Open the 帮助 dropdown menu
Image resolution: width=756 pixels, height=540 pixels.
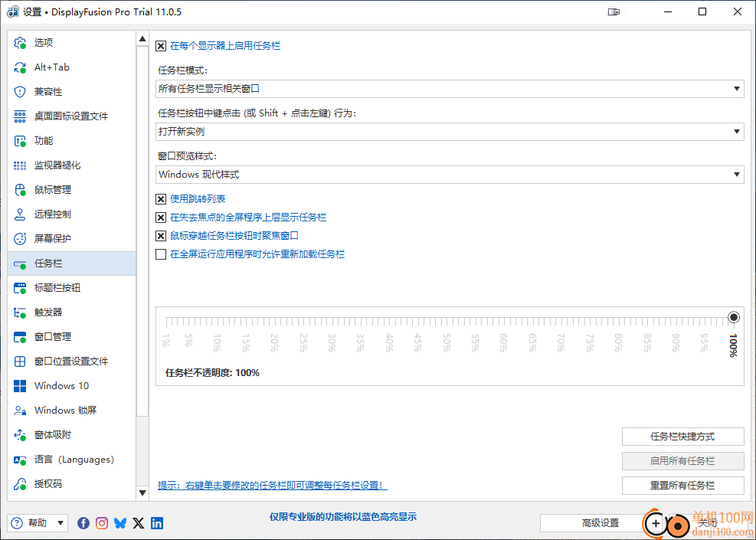pos(38,522)
